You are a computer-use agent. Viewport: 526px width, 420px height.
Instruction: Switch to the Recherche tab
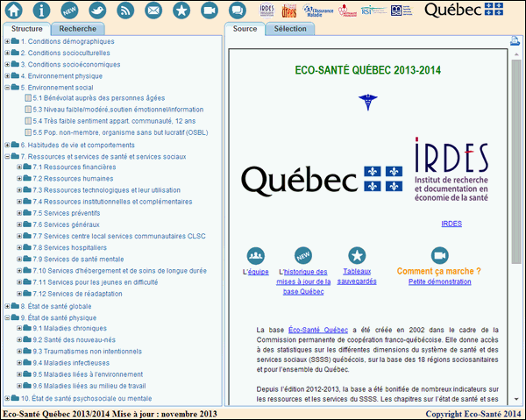click(77, 29)
